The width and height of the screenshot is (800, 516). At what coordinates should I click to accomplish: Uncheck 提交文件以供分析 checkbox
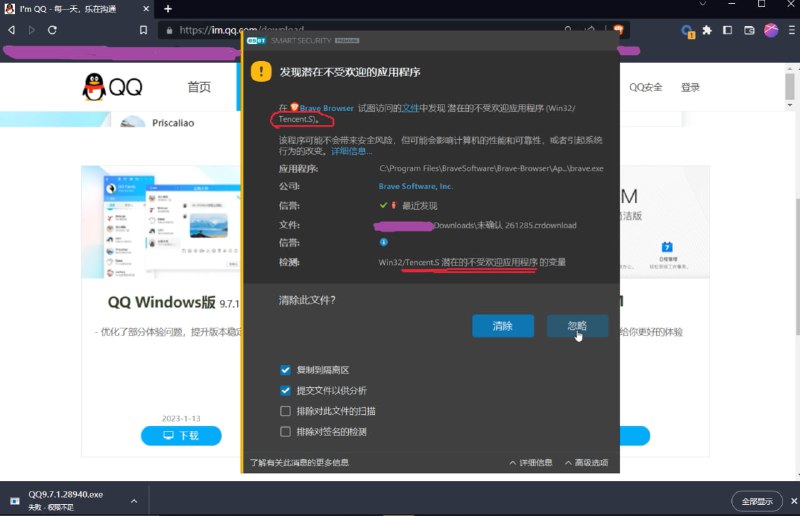click(285, 390)
